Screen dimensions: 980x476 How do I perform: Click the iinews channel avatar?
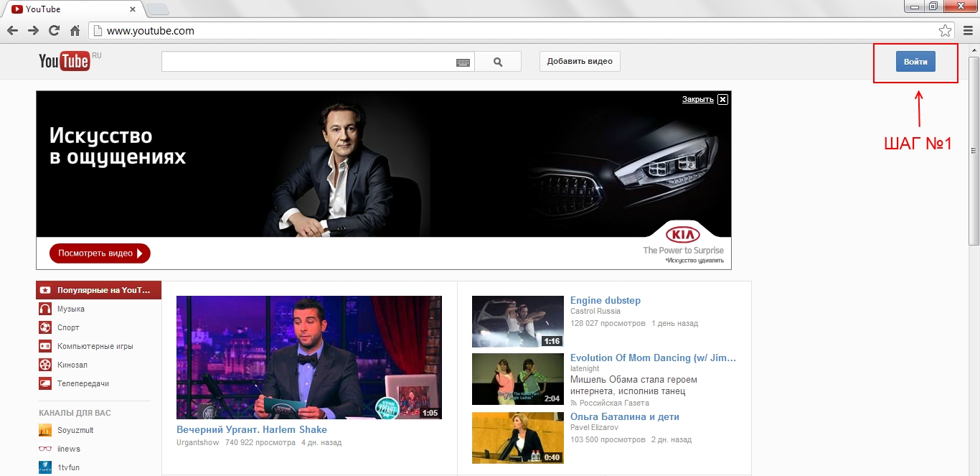(x=45, y=449)
